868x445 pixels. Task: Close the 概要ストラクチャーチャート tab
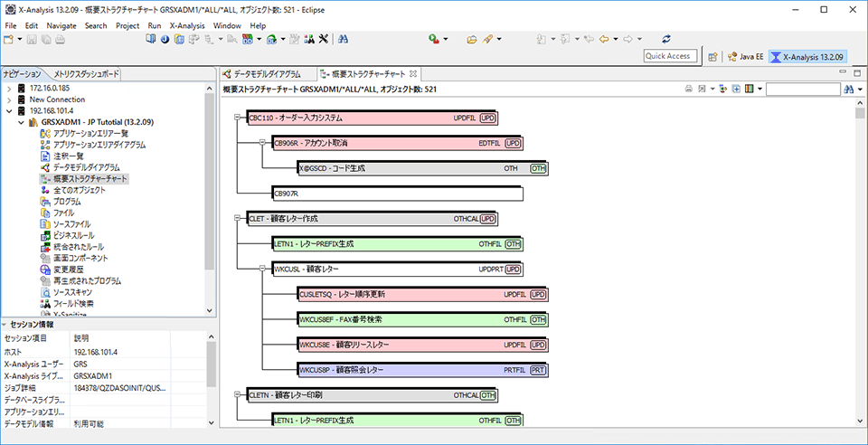click(412, 73)
